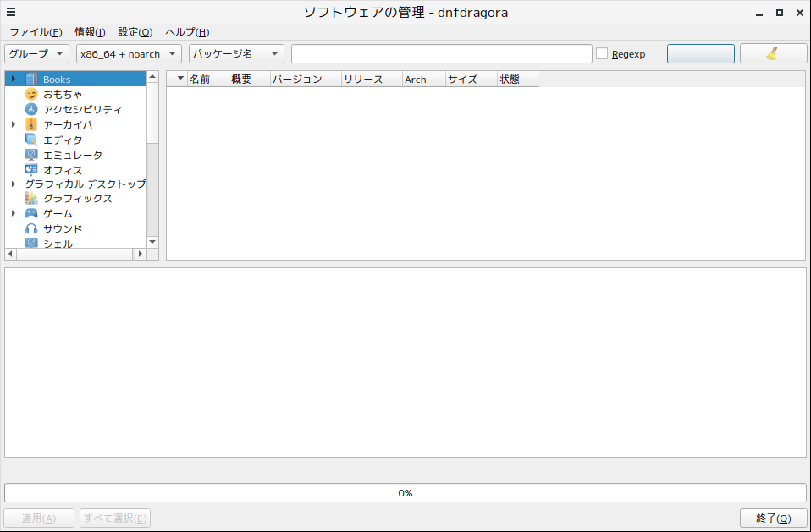Expand the アーカイバ tree node
The image size is (811, 532).
point(14,124)
